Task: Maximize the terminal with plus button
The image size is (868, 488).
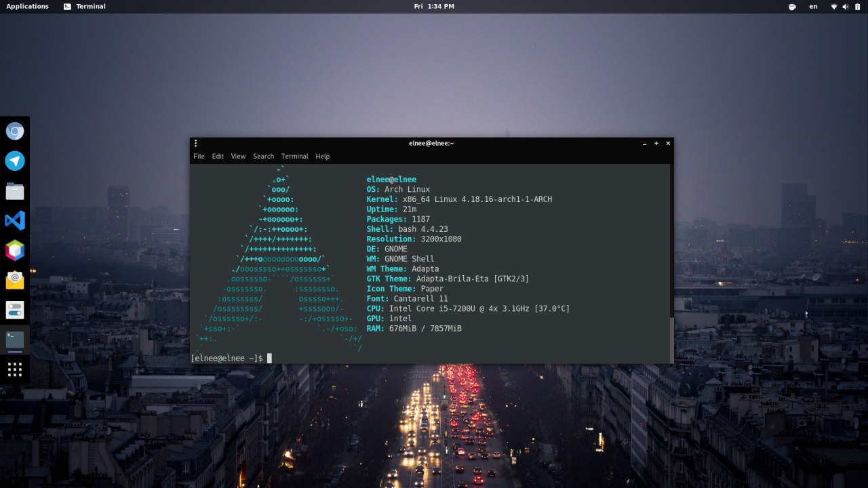Action: click(656, 143)
